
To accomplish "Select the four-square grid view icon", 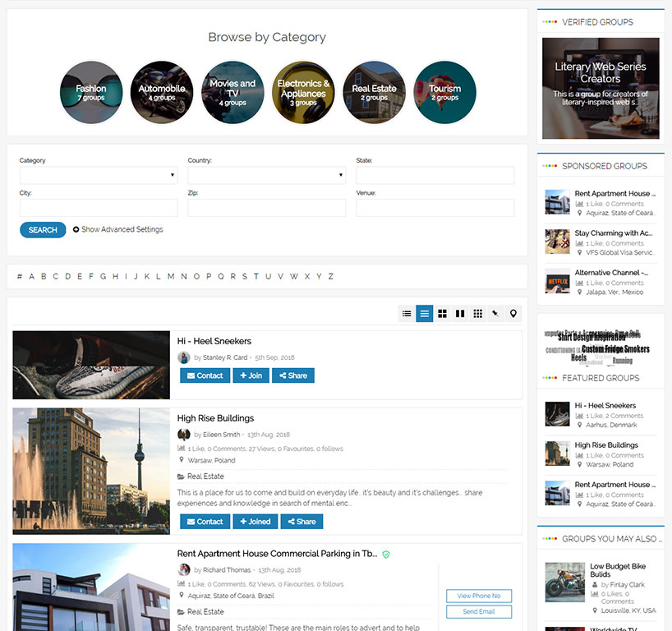I will point(442,314).
